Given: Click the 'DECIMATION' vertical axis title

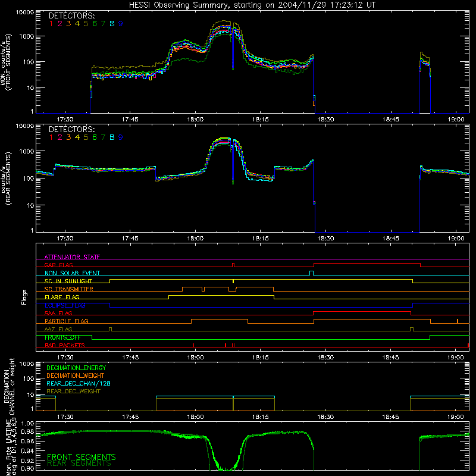Looking at the screenshot, I should click(6, 386).
